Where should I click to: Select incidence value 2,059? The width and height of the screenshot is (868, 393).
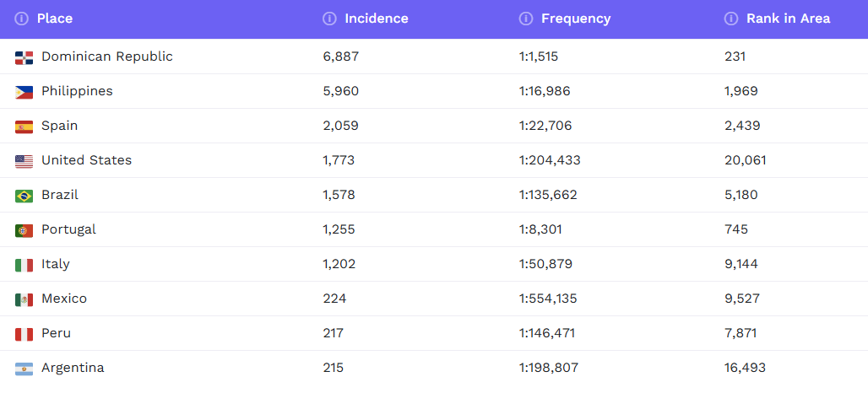[x=341, y=126]
